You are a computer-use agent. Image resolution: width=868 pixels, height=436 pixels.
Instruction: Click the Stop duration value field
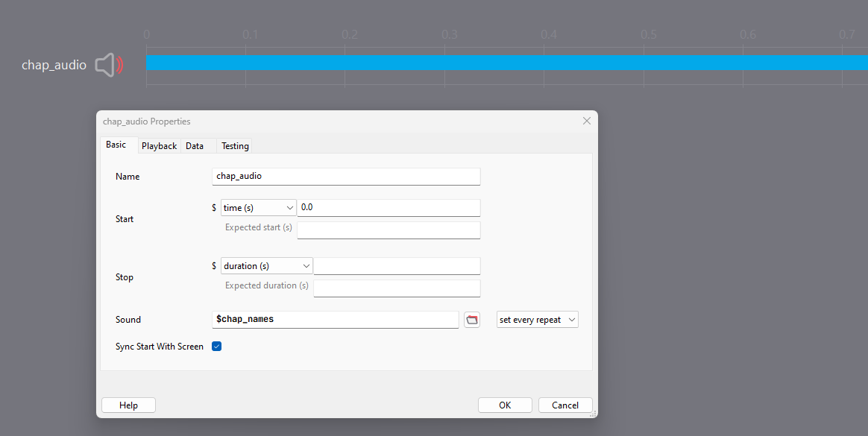(397, 266)
